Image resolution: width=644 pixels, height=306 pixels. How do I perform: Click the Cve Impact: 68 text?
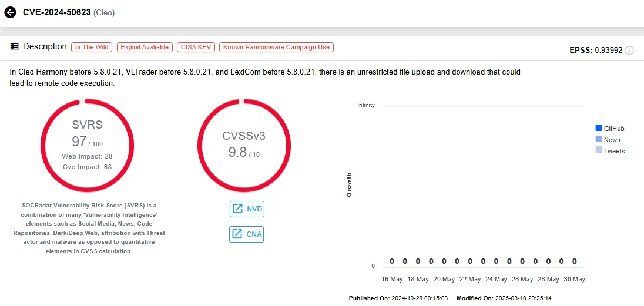87,167
